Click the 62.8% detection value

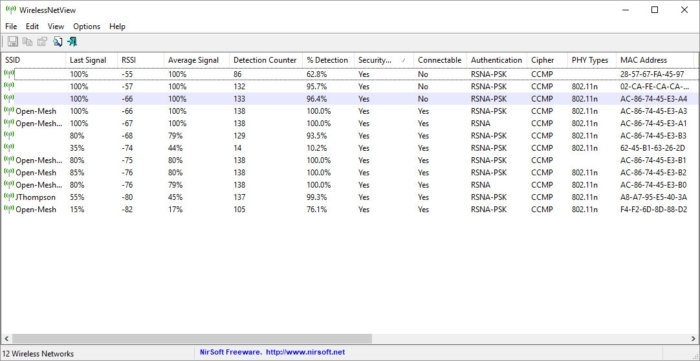click(317, 74)
